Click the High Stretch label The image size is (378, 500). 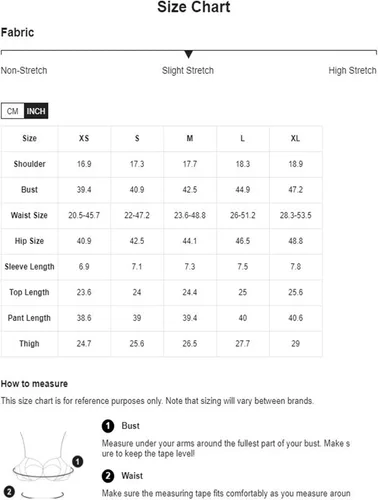point(352,71)
